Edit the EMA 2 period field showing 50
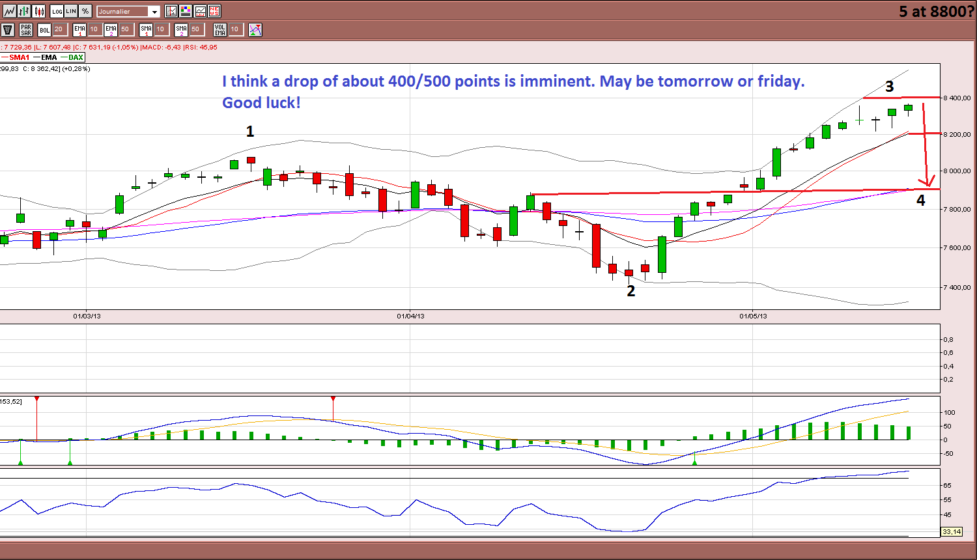This screenshot has height=560, width=977. pos(126,29)
